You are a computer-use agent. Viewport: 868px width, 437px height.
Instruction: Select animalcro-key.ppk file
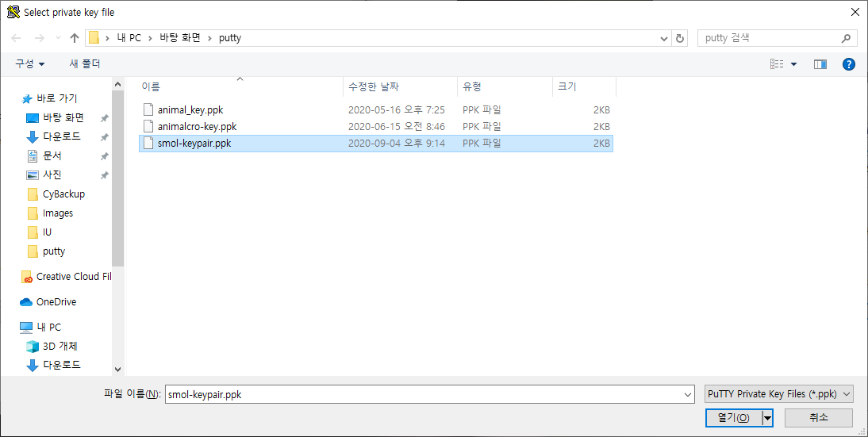click(x=376, y=127)
